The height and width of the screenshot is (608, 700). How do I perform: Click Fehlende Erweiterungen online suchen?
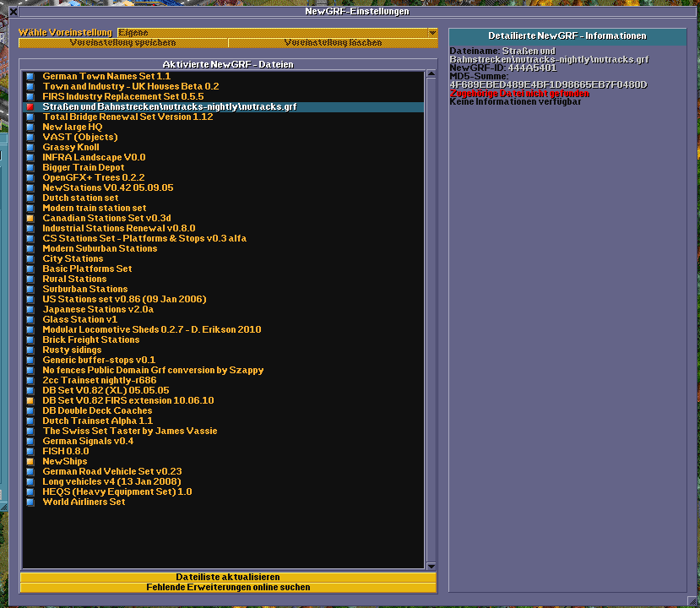click(228, 587)
